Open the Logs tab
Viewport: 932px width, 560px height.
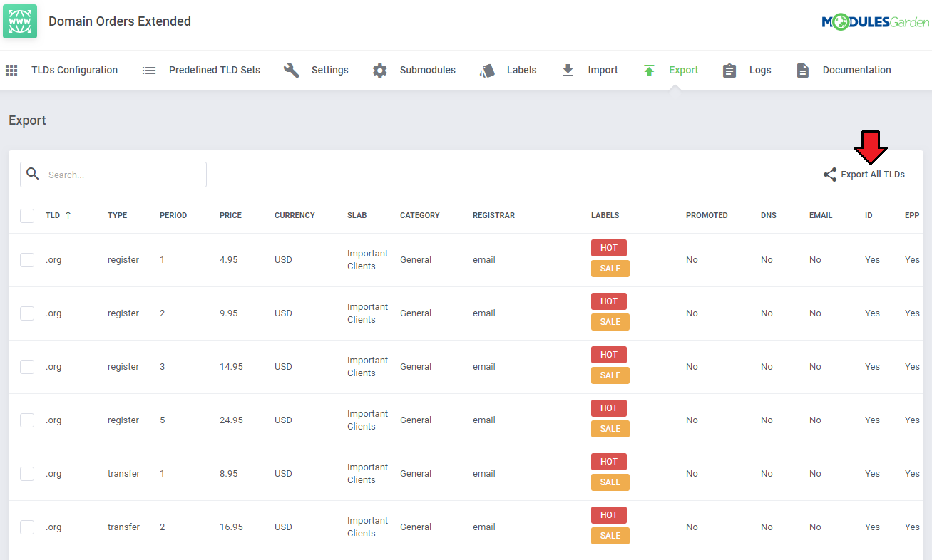click(747, 71)
